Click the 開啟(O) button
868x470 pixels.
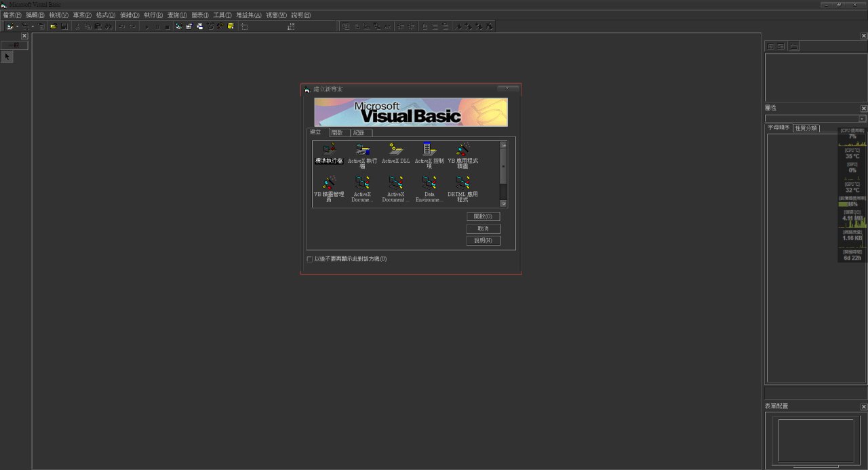point(483,216)
